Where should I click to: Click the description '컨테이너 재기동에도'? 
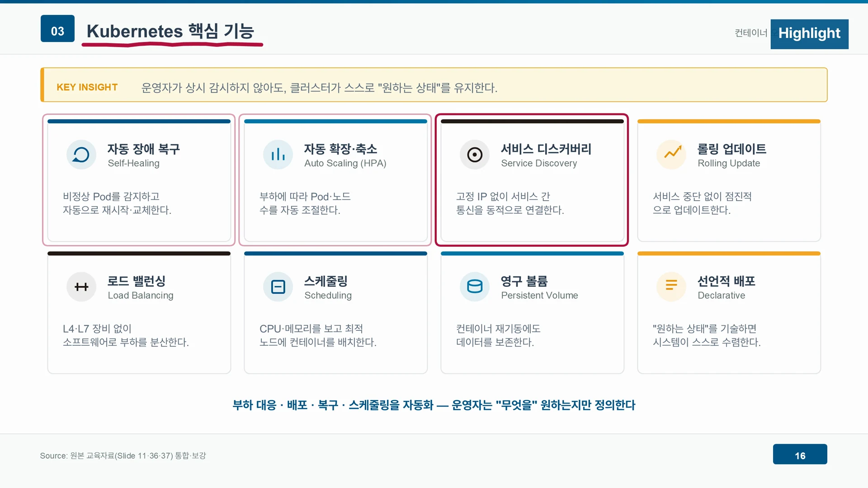click(498, 328)
